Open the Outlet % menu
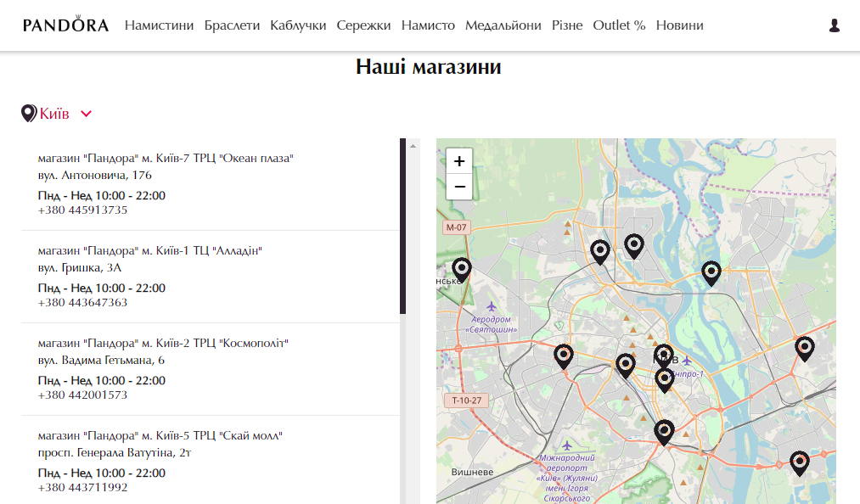 [x=619, y=25]
